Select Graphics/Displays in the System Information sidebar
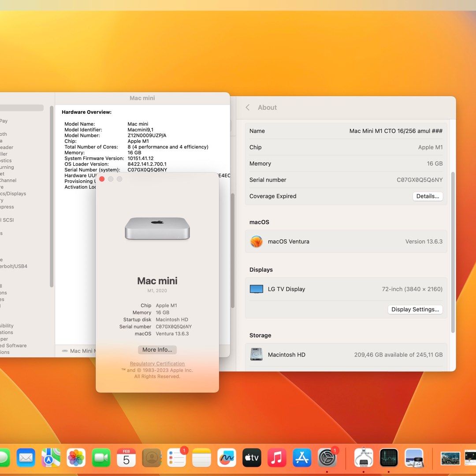Screen dimensions: 476x476 click(x=13, y=193)
